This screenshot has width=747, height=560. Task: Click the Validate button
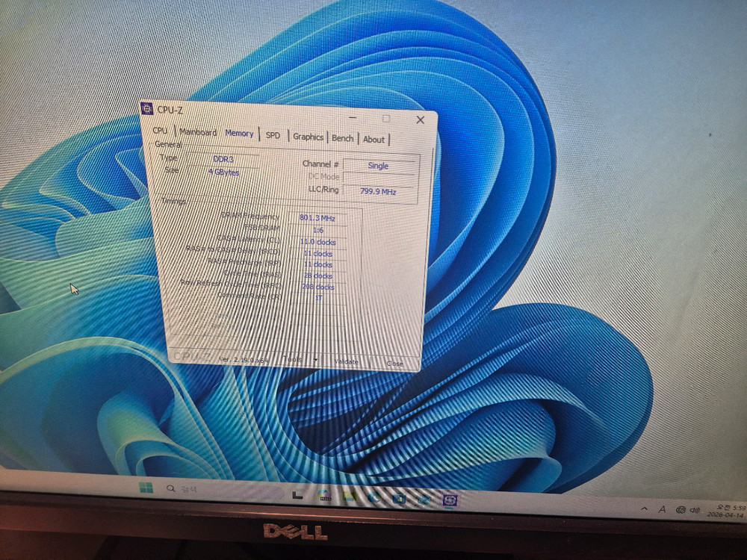coord(346,361)
